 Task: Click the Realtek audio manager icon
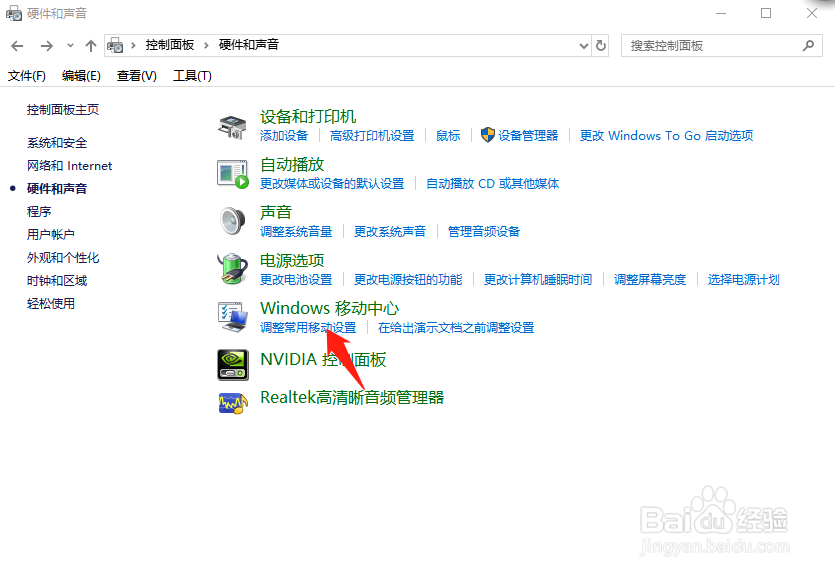click(x=233, y=403)
